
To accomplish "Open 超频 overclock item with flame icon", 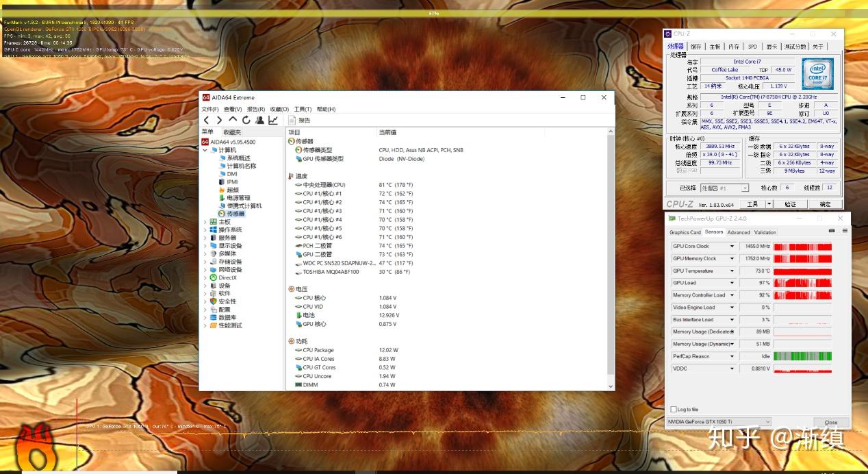I will point(229,190).
